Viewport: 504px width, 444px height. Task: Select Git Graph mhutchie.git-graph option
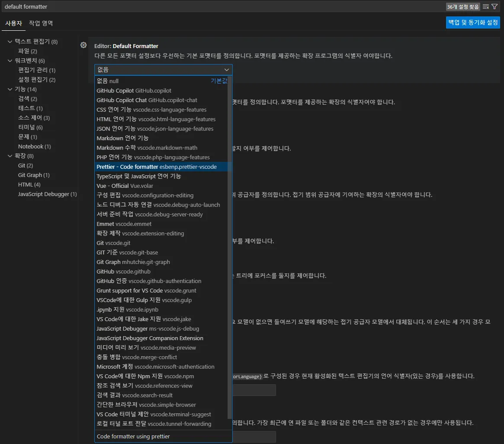161,262
